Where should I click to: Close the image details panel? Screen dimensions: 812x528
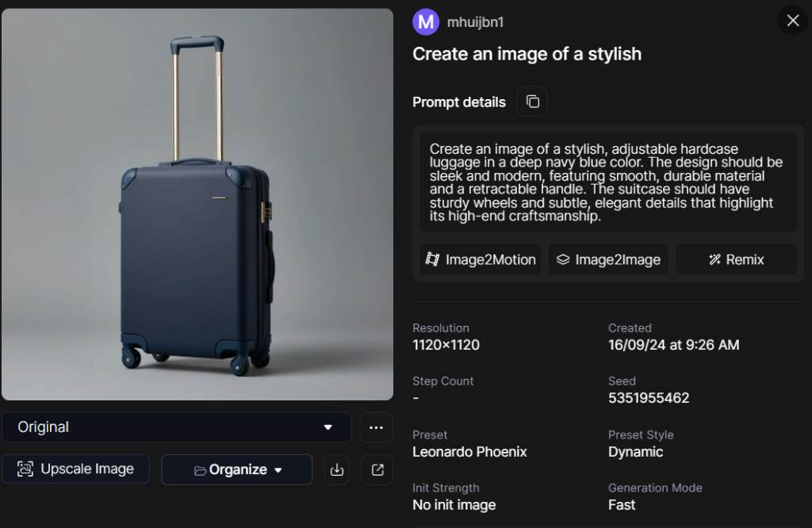coord(792,21)
